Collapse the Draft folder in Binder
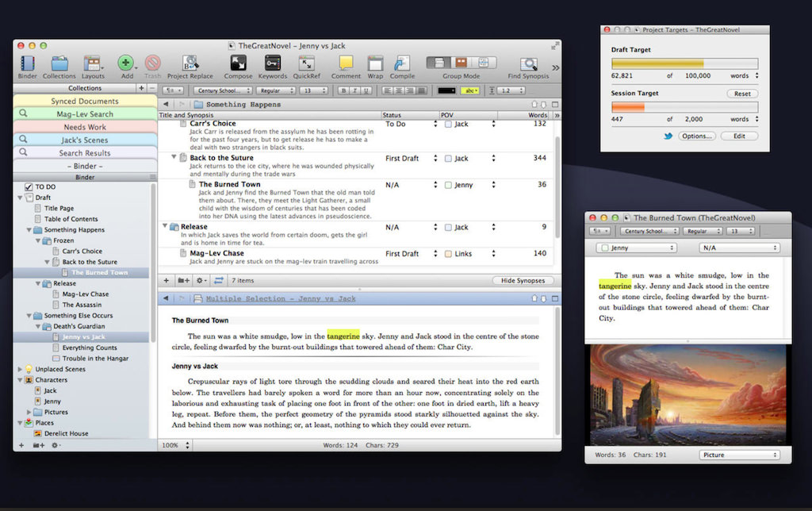 coord(20,198)
